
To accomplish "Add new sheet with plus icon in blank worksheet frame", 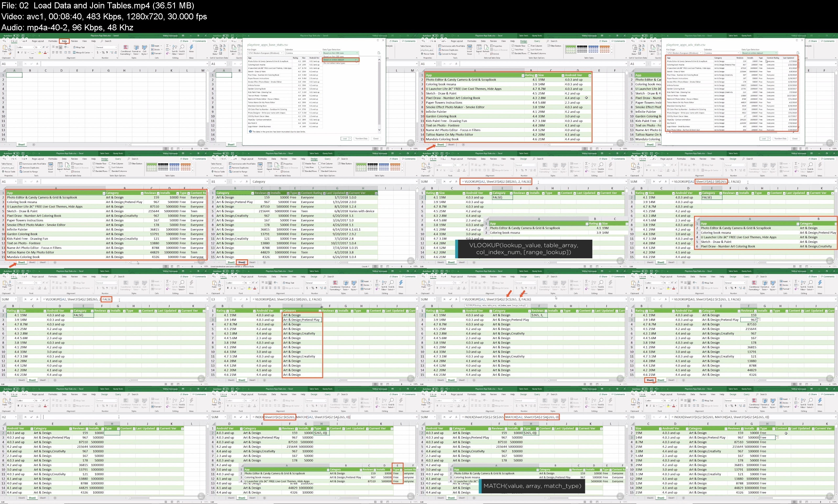I will click(34, 145).
